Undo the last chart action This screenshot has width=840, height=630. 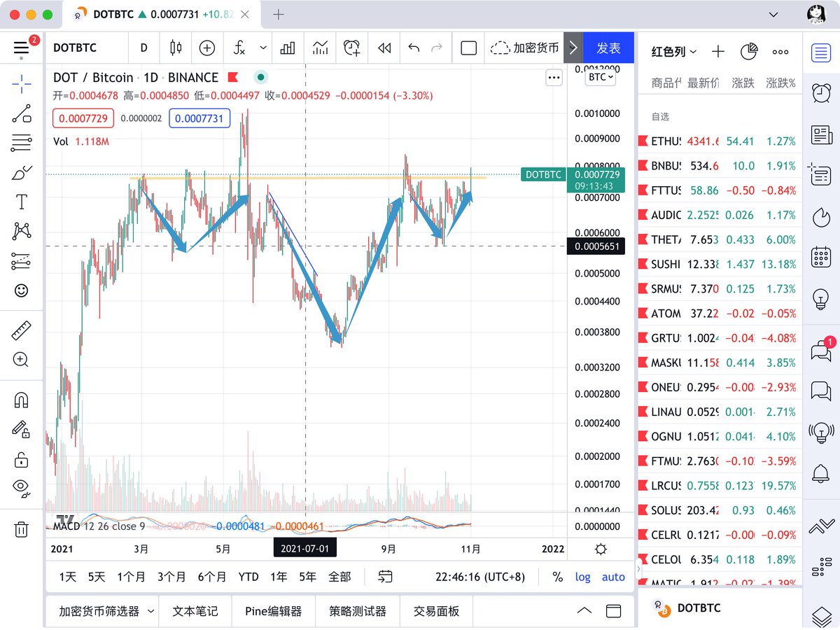[414, 48]
